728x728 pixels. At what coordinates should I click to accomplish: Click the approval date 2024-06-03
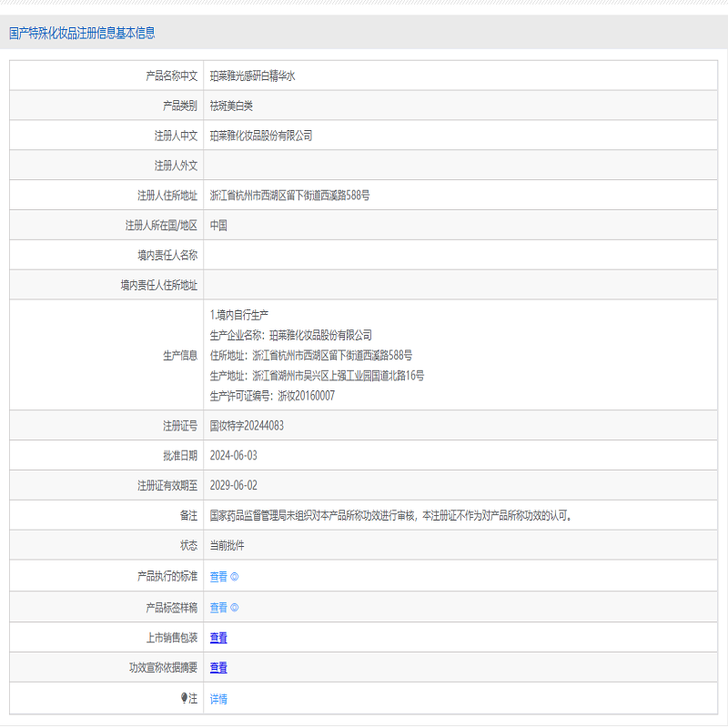pyautogui.click(x=233, y=455)
